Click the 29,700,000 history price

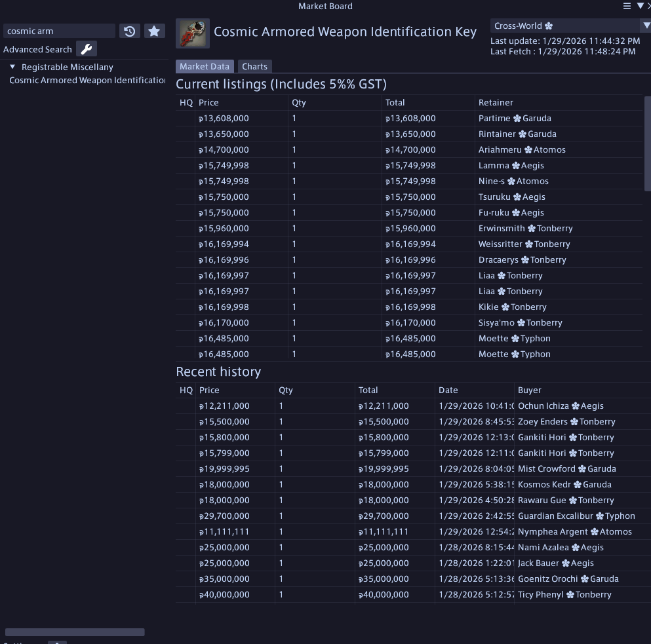(225, 516)
